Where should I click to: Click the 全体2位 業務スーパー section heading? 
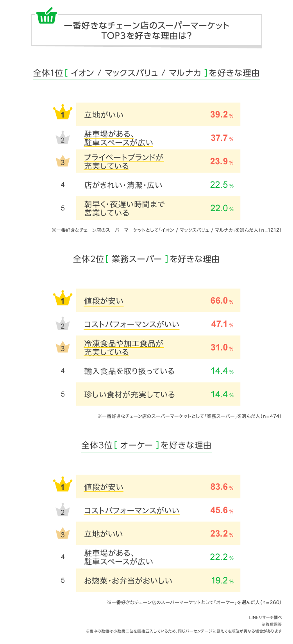pos(146,260)
